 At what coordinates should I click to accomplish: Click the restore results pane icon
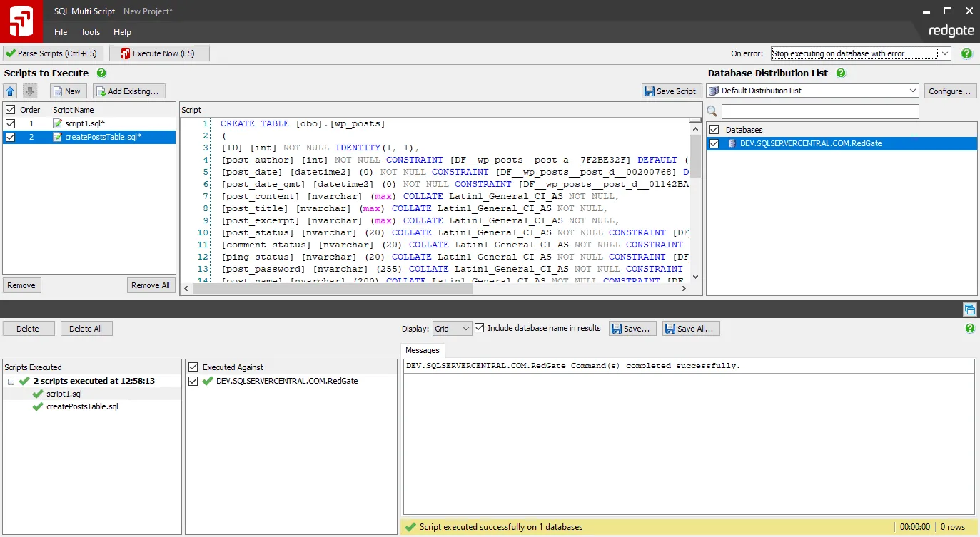pyautogui.click(x=969, y=309)
